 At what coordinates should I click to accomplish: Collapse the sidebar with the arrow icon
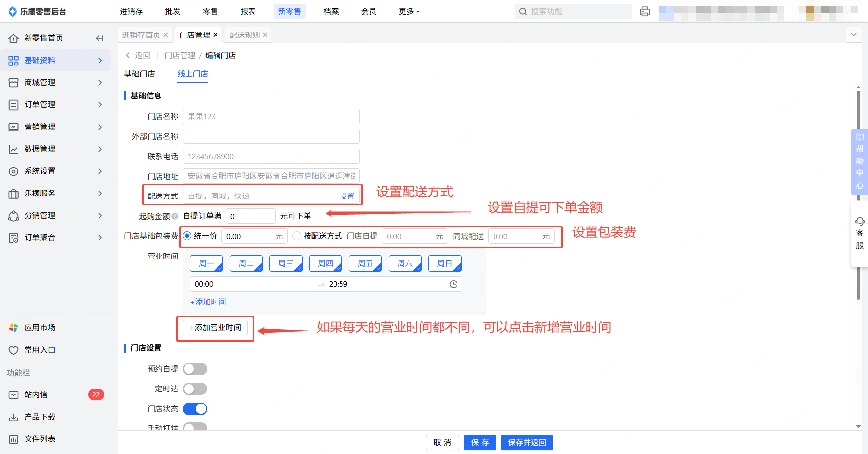click(x=100, y=38)
